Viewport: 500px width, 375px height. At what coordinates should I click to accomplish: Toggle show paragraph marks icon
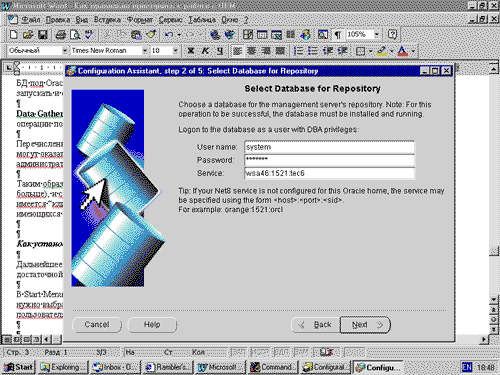click(338, 34)
